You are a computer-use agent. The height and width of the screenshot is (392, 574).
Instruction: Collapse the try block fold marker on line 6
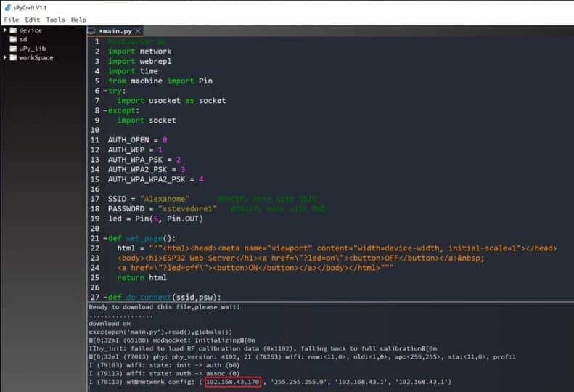click(105, 91)
